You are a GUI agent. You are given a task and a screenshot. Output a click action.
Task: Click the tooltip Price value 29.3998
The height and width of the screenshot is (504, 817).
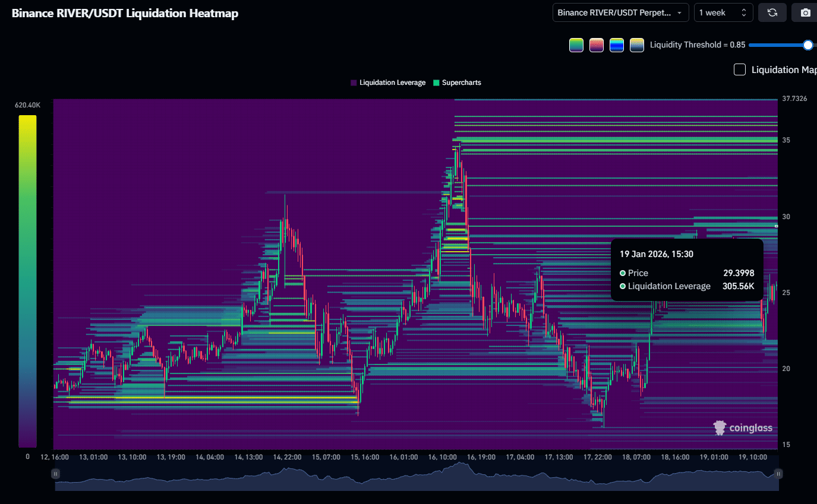point(739,273)
